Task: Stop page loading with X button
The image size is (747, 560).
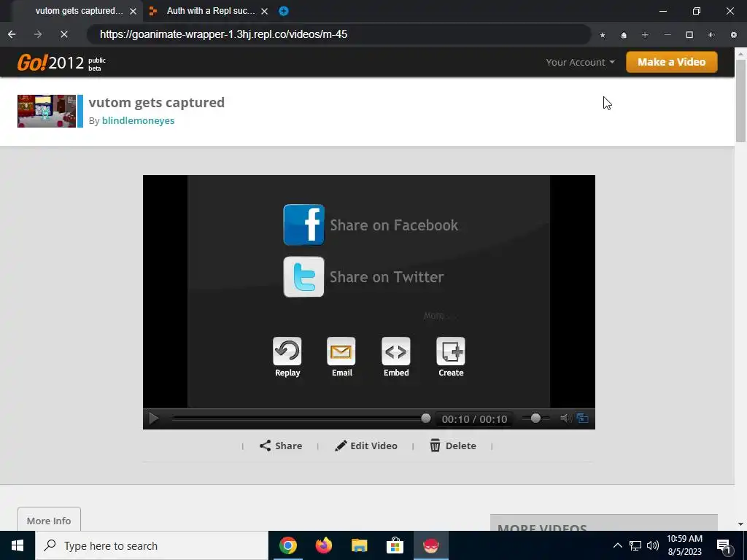Action: click(x=64, y=34)
